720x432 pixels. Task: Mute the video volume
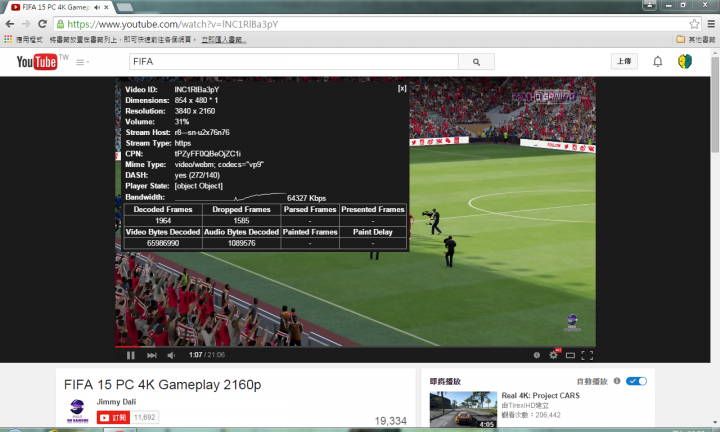tap(171, 355)
